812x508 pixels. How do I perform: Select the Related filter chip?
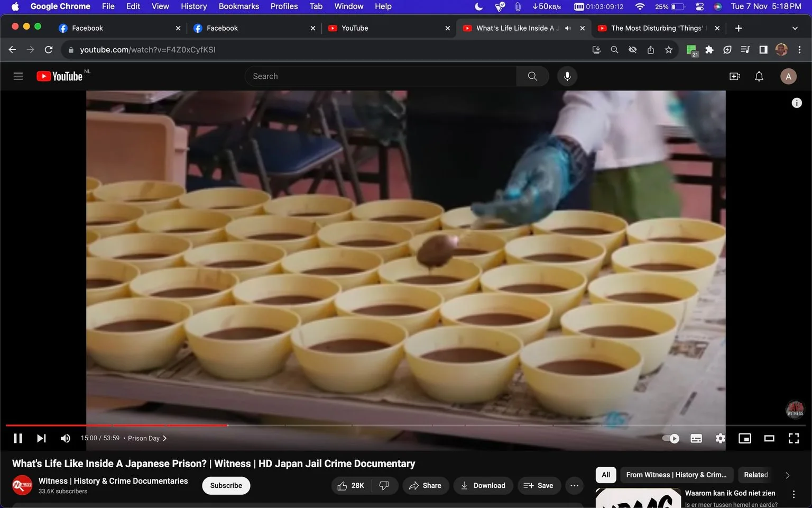click(x=756, y=475)
